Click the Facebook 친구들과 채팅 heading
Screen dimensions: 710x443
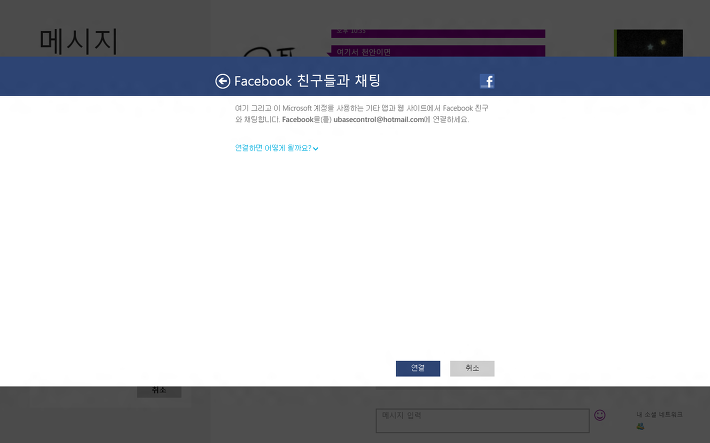[307, 81]
